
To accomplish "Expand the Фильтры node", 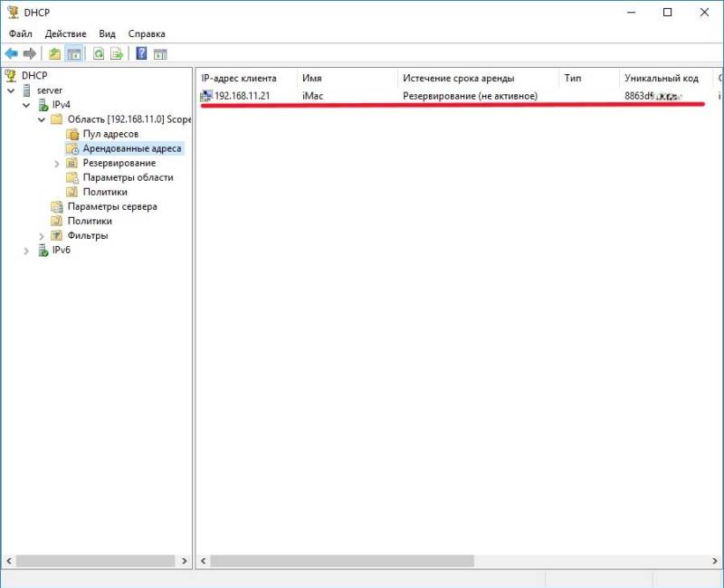I will [x=42, y=236].
